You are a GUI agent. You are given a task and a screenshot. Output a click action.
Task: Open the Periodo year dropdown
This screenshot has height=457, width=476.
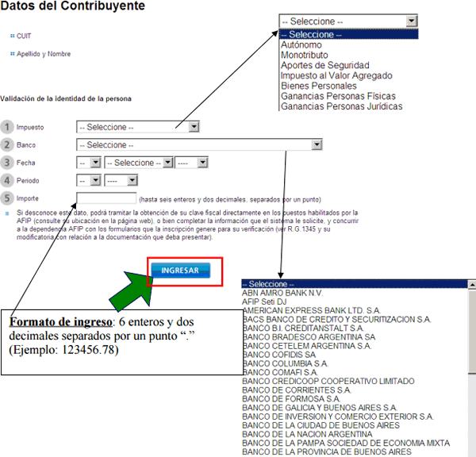coord(121,181)
